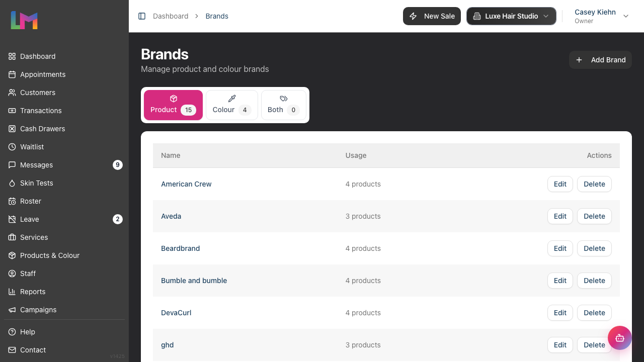Click the DevaCurl brand name
The image size is (644, 362).
[176, 313]
